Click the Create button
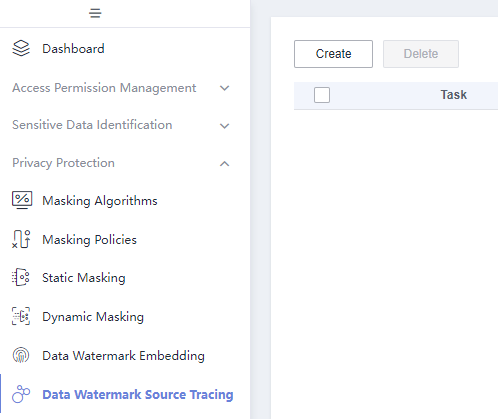Screen dimensions: 498x419 click(333, 54)
